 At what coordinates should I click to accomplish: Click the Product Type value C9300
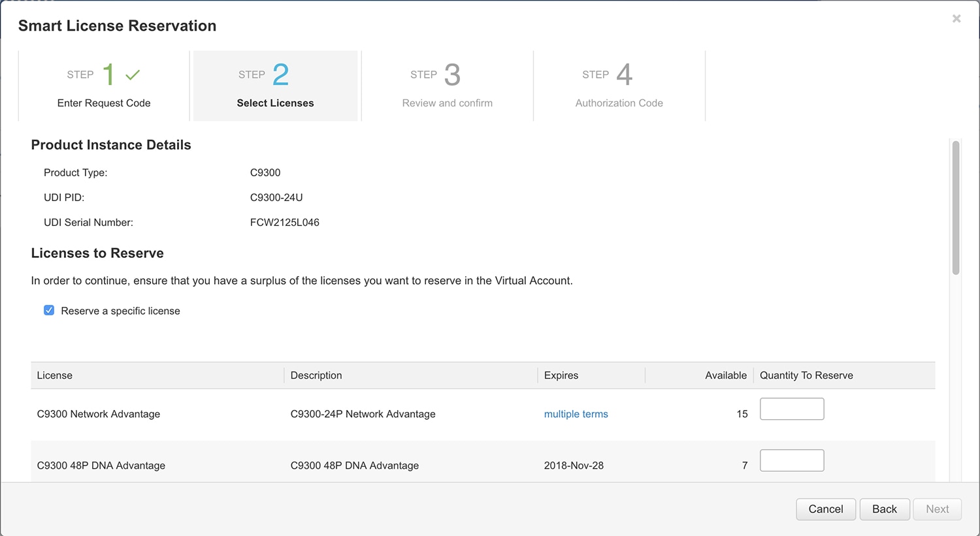(265, 173)
